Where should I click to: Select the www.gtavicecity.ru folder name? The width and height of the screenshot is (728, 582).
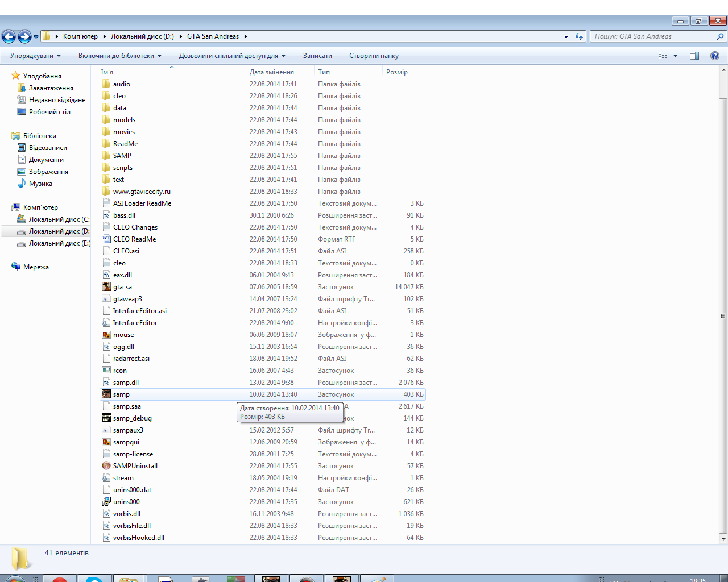[x=142, y=192]
